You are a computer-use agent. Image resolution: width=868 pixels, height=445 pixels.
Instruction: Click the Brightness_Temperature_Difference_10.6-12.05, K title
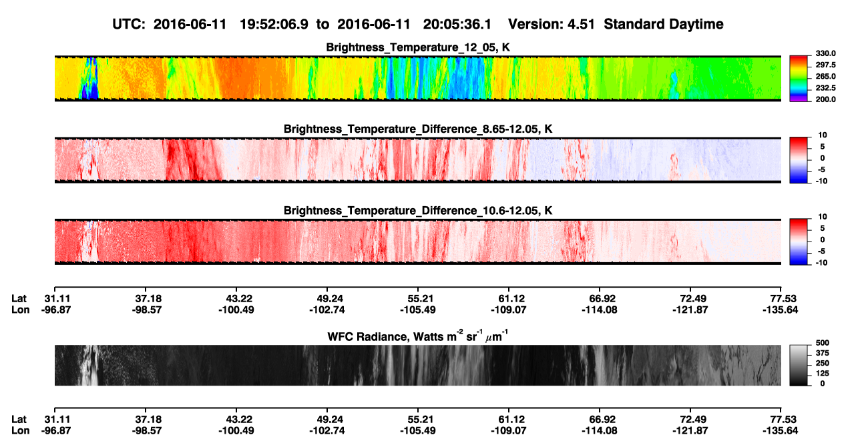pyautogui.click(x=418, y=211)
